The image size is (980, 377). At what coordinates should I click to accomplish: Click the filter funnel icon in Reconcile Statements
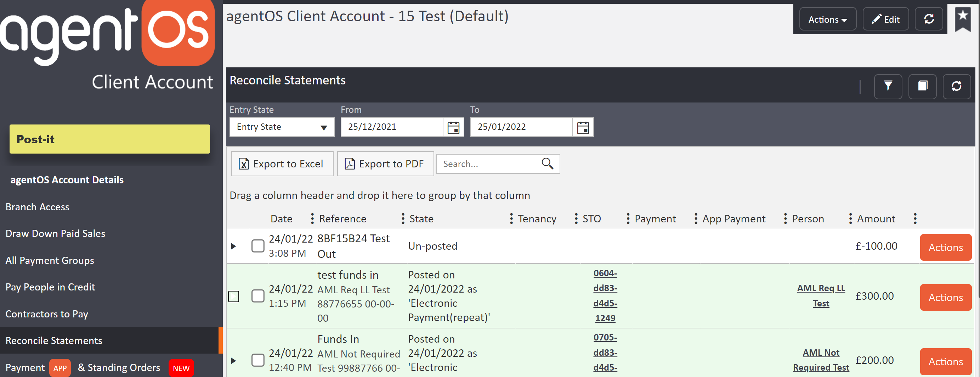coord(888,86)
